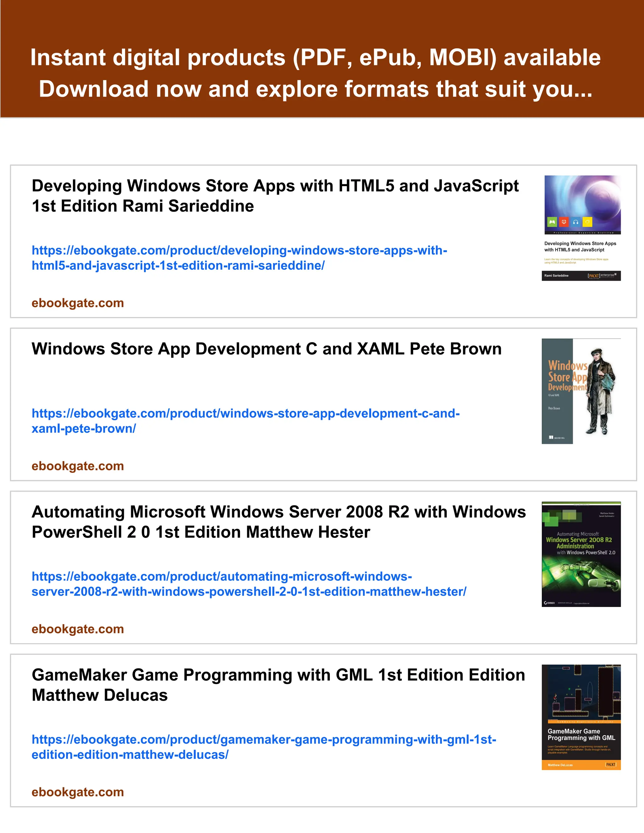644x833 pixels.
Task: Click the green gamepad icon on the first cover
Action: pos(552,222)
